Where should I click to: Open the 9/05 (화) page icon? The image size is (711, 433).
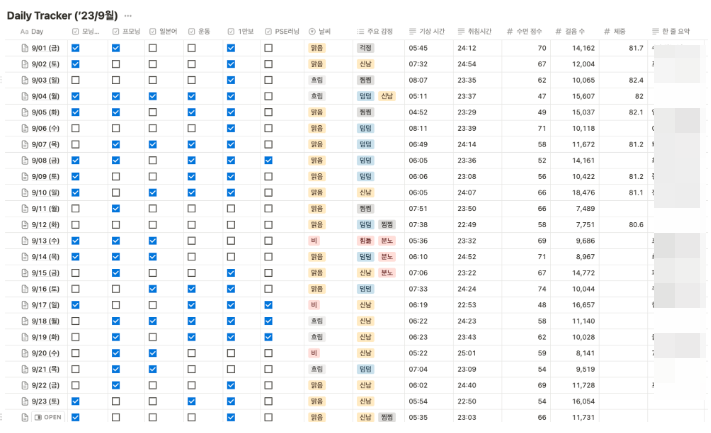point(25,112)
